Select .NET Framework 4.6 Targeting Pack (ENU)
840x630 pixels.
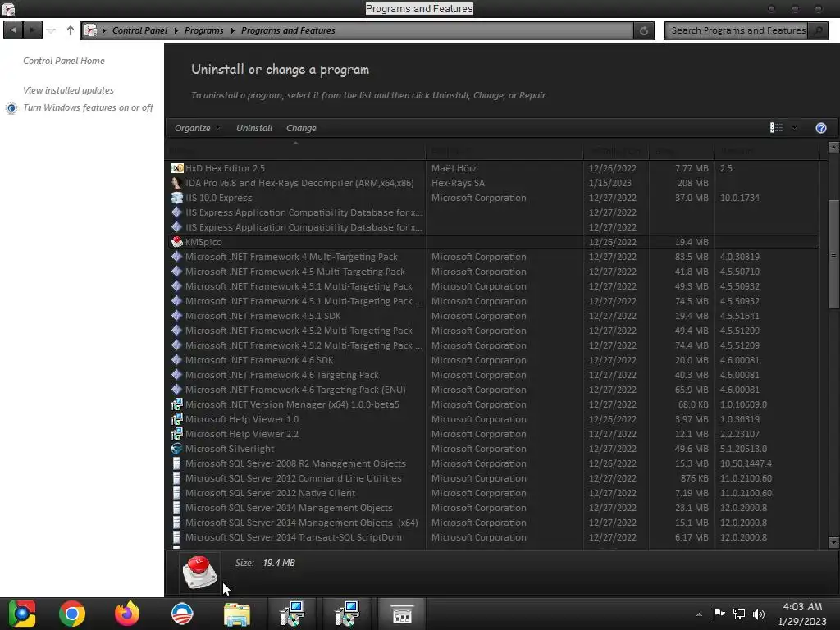pos(493,390)
